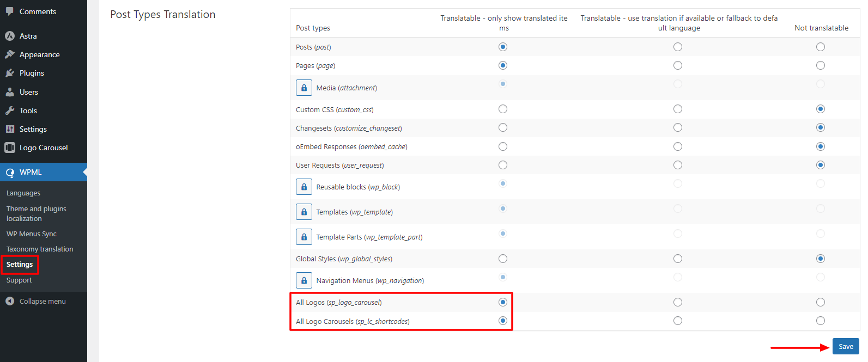This screenshot has width=868, height=362.
Task: Click the Users person icon
Action: 10,92
